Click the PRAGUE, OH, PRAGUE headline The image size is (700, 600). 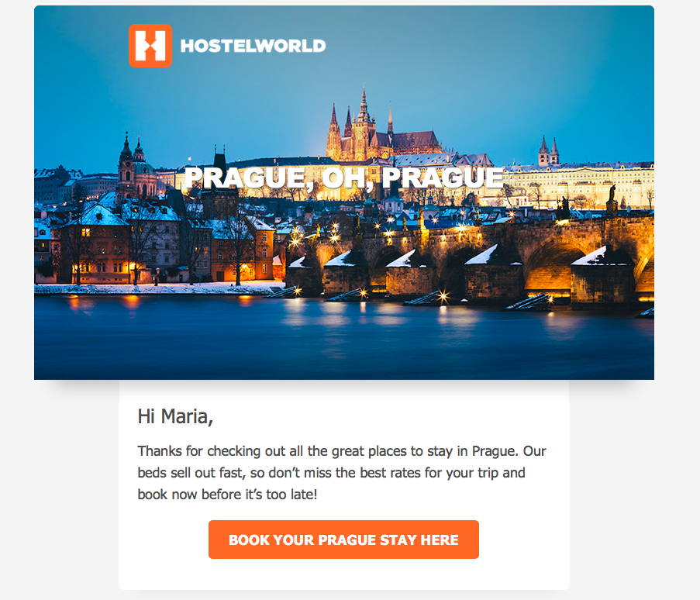343,178
